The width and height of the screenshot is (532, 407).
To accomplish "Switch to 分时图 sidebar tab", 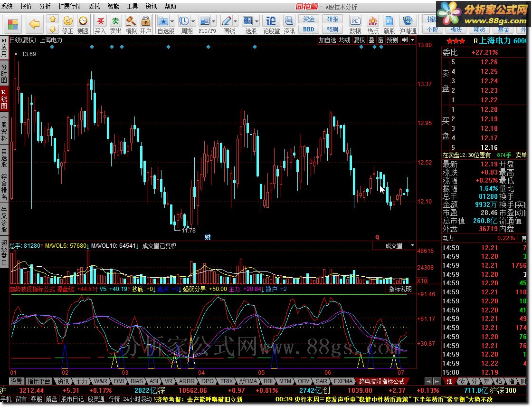I will tap(4, 73).
